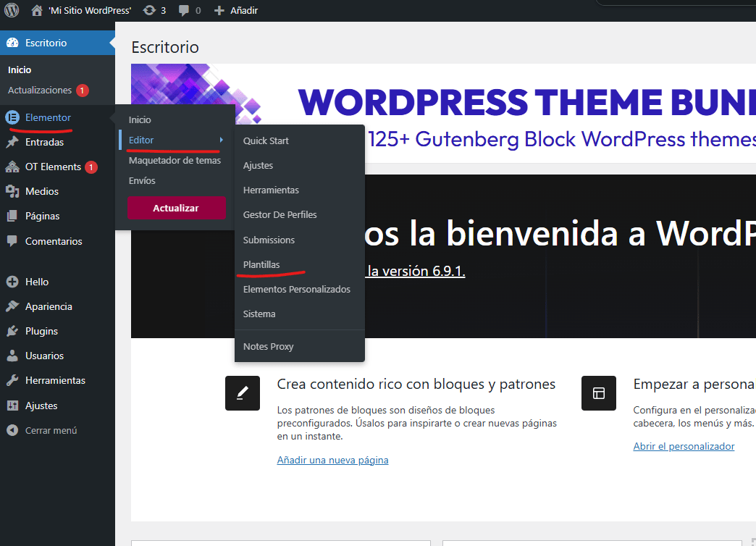Go to Usuarios in sidebar

(44, 356)
